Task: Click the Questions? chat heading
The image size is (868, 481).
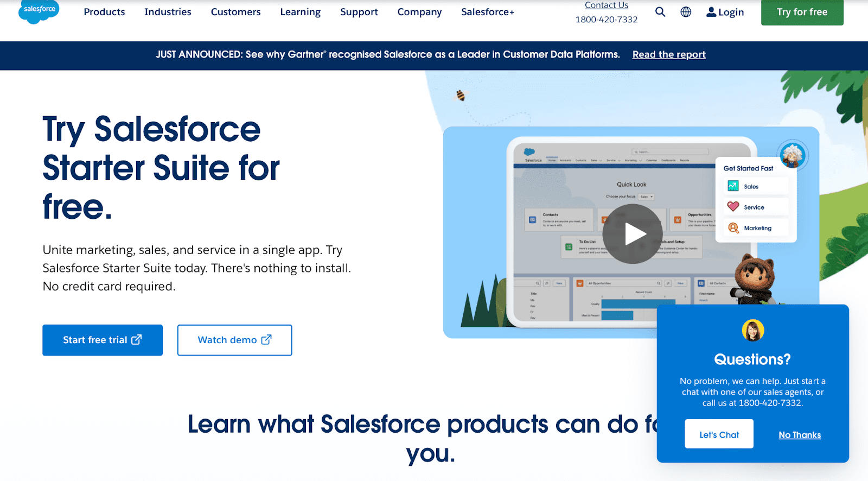Action: (x=752, y=359)
